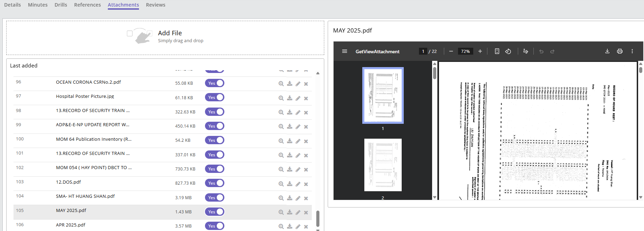Screen dimensions: 644x231
Task: Open PDF annotation draw tool
Action: (526, 51)
